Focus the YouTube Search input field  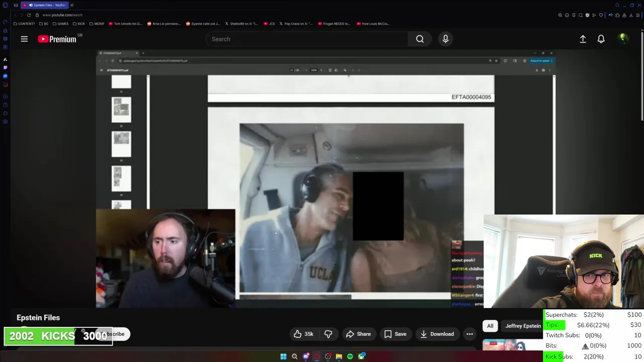click(x=307, y=39)
